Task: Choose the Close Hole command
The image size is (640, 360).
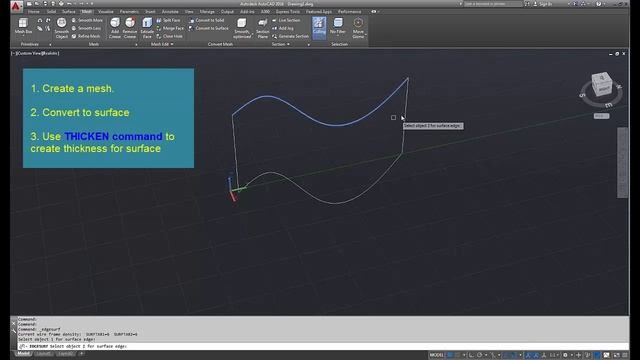Action: pyautogui.click(x=169, y=36)
